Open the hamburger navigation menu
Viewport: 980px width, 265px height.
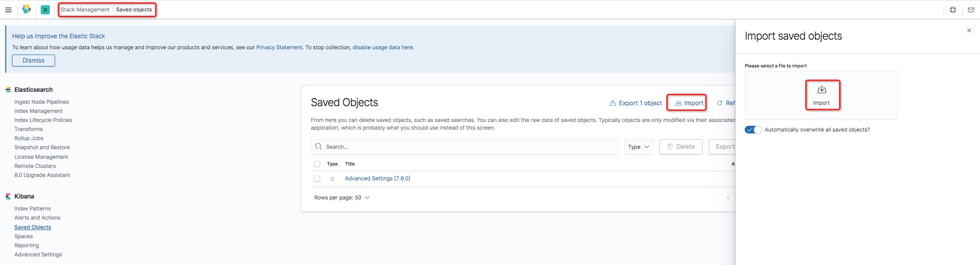click(8, 10)
